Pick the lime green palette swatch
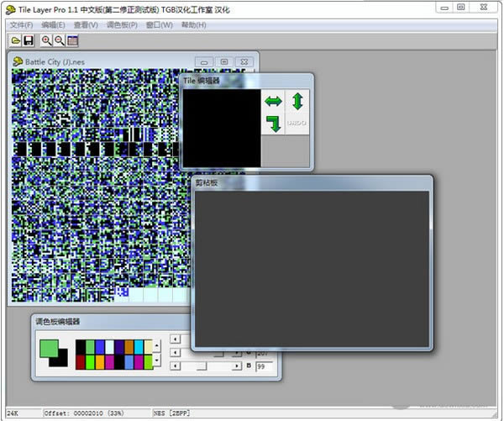 148,362
